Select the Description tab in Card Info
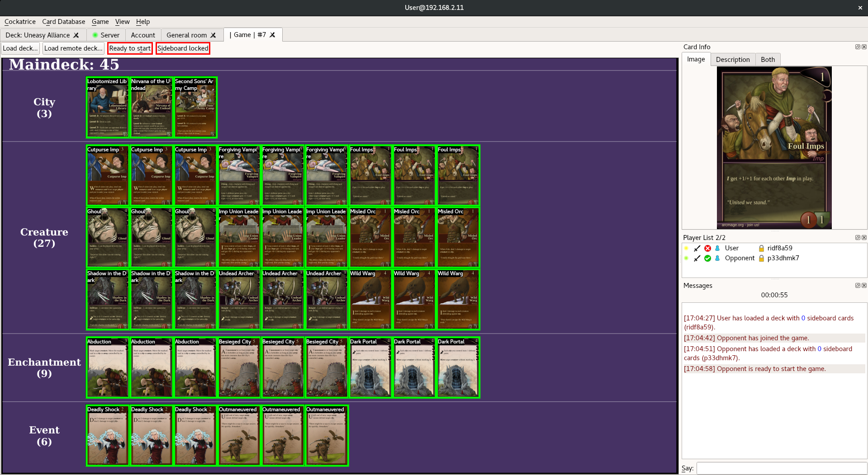This screenshot has width=868, height=475. 733,60
